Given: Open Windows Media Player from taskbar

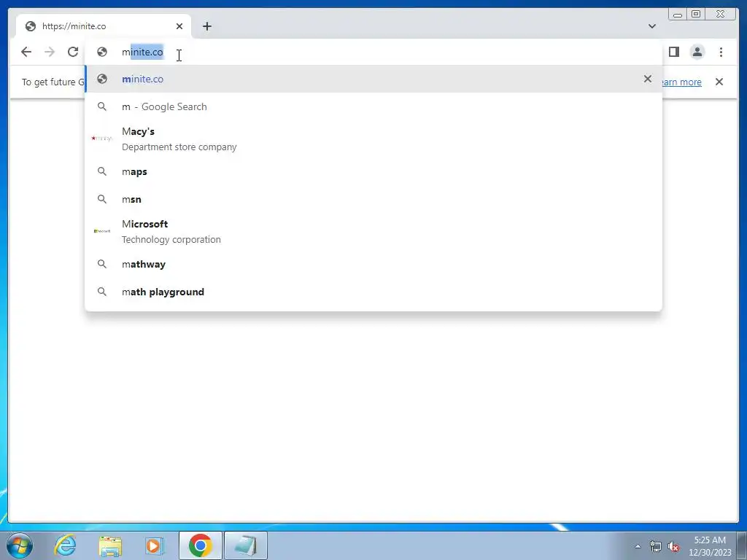Looking at the screenshot, I should (x=155, y=545).
